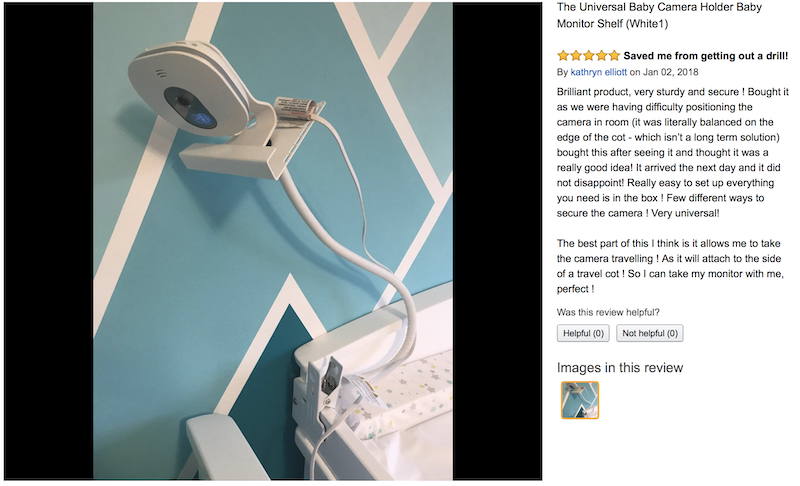Click the fourth gold rating star
This screenshot has height=486, width=800.
coord(602,56)
